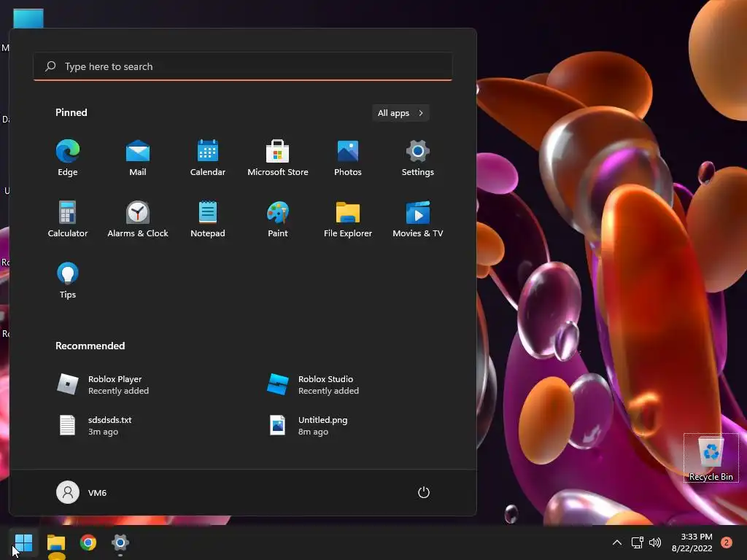Launch Movies & TV
This screenshot has width=747, height=560.
pos(418,219)
